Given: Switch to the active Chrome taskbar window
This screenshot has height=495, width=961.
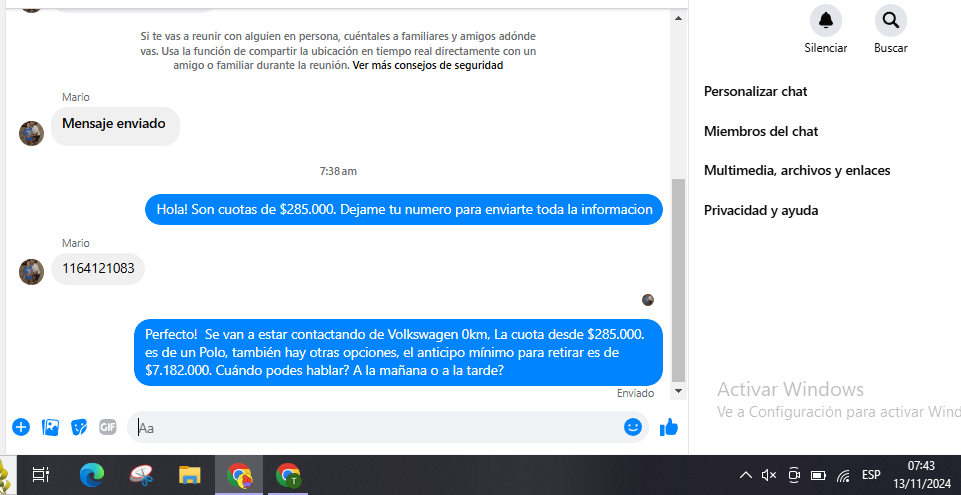Looking at the screenshot, I should point(239,475).
